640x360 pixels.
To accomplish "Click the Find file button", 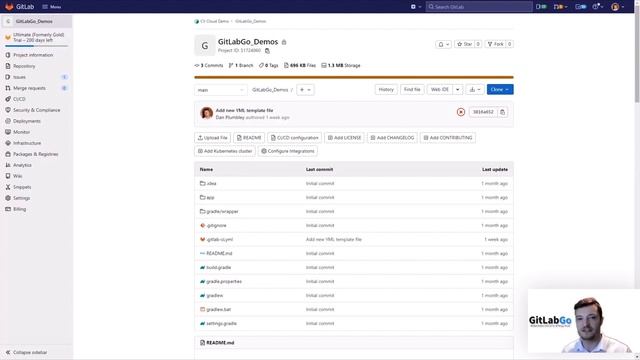I will (x=412, y=89).
